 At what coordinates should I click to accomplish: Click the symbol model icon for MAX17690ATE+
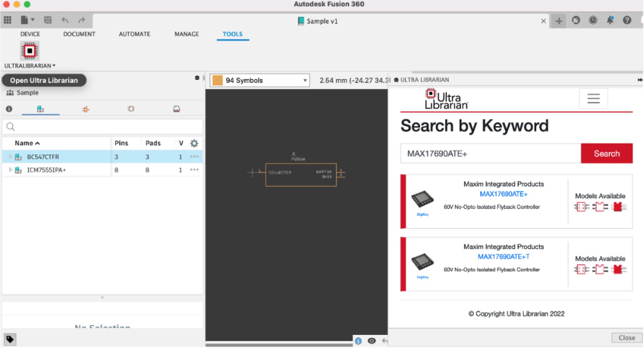pyautogui.click(x=581, y=207)
